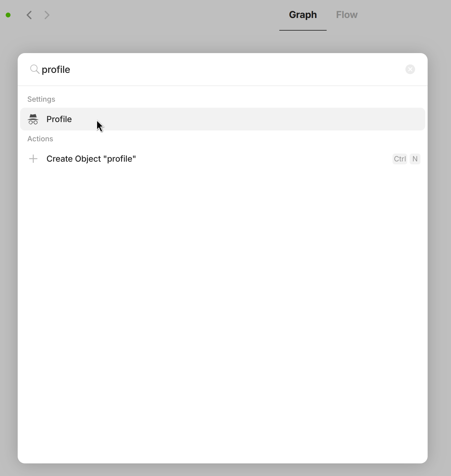Click the incognito Profile settings icon

(33, 119)
